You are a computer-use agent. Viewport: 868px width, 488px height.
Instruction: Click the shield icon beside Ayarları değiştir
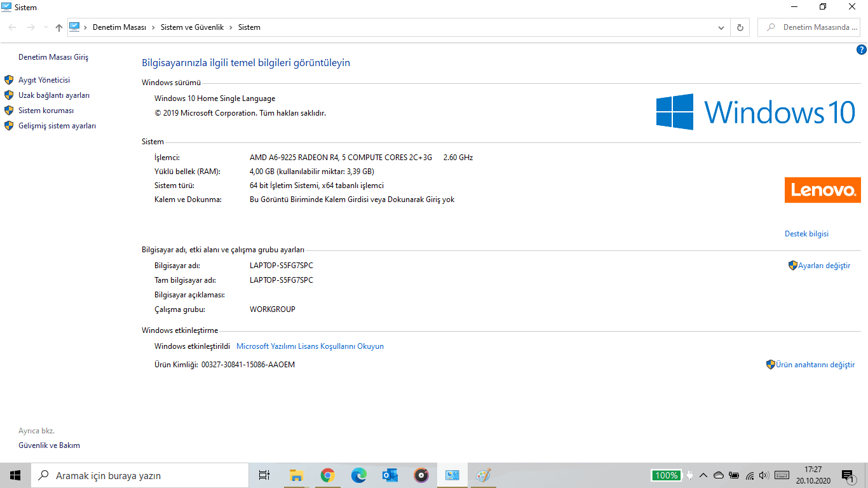(793, 266)
